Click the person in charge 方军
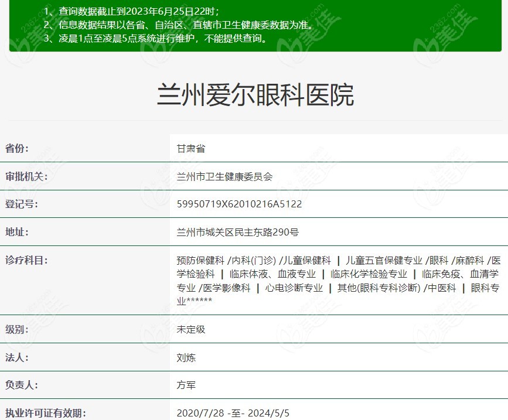The width and height of the screenshot is (508, 420). (x=184, y=385)
